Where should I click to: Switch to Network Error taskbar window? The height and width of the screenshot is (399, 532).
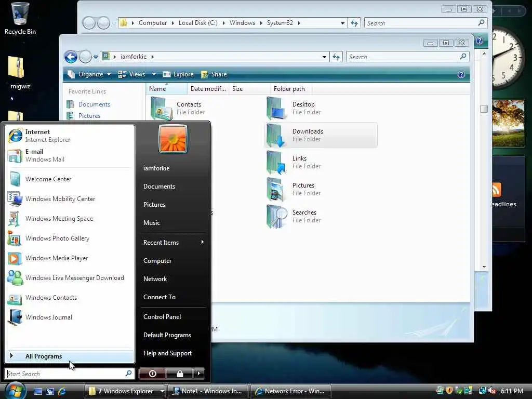[x=290, y=391]
